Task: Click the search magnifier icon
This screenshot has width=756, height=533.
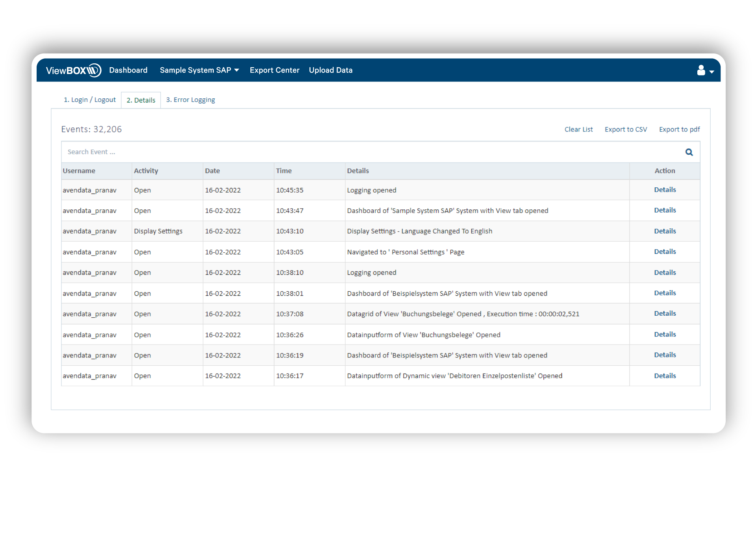Action: [689, 152]
